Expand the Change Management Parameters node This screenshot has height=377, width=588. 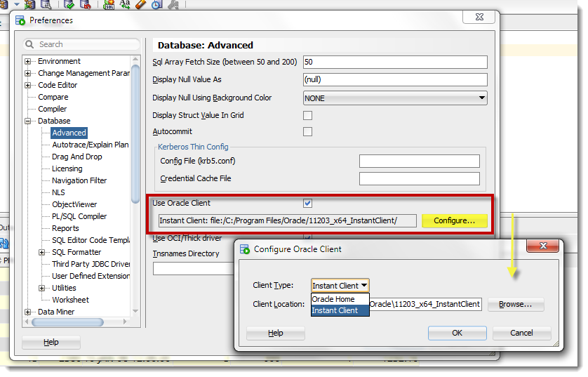tap(28, 73)
